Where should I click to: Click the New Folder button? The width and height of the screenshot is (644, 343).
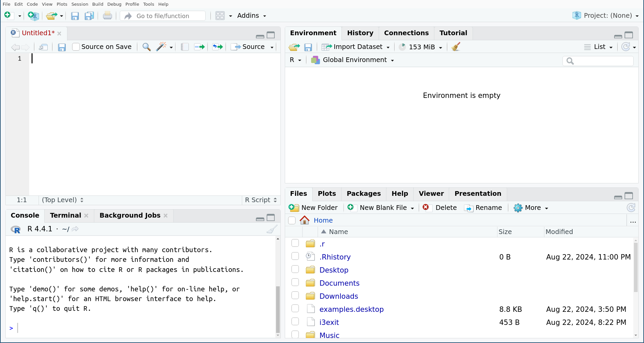[x=313, y=208]
